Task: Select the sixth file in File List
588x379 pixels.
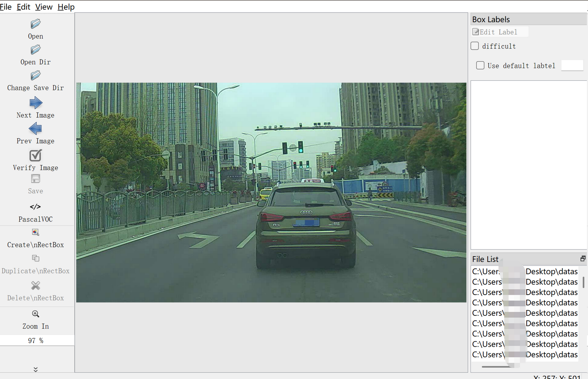Action: point(525,323)
